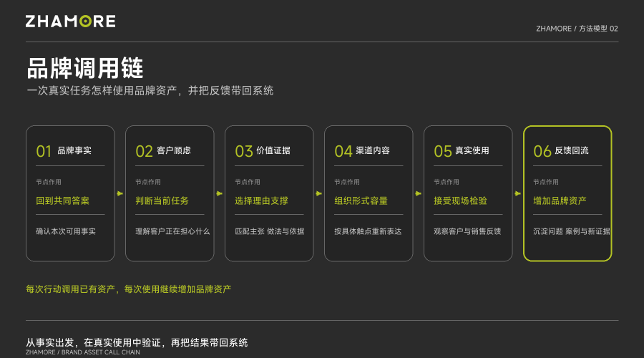Click the arrow between cards 03 and 04
The height and width of the screenshot is (358, 644).
(318, 193)
